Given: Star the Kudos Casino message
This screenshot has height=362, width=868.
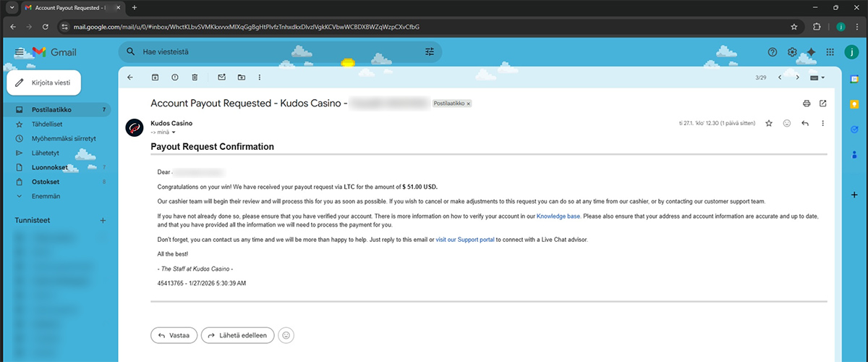Looking at the screenshot, I should pos(769,124).
